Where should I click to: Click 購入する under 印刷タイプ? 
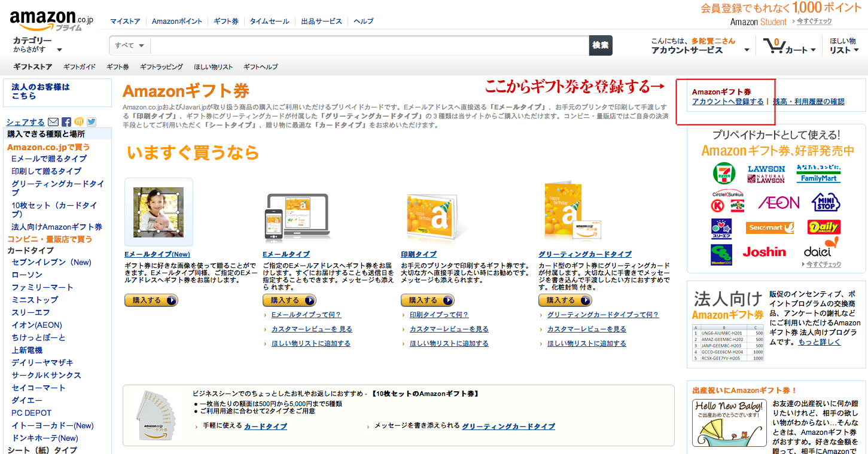pyautogui.click(x=428, y=300)
